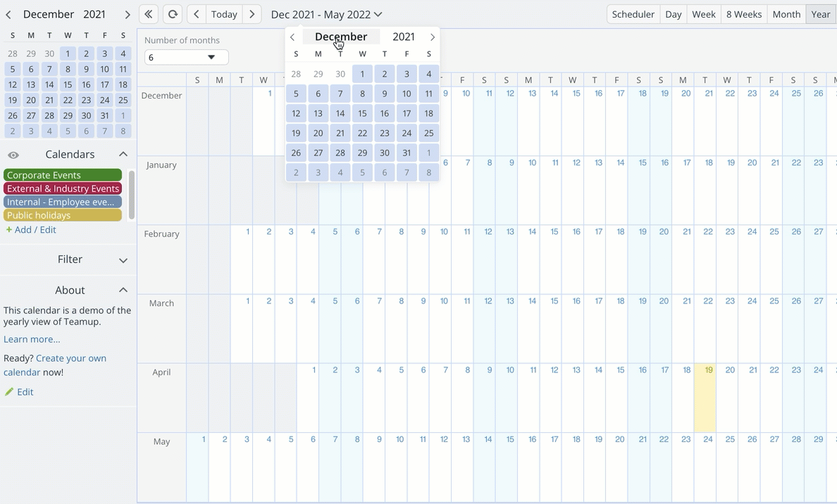Expand the Filter section
Viewport: 837px width, 504px height.
point(123,260)
